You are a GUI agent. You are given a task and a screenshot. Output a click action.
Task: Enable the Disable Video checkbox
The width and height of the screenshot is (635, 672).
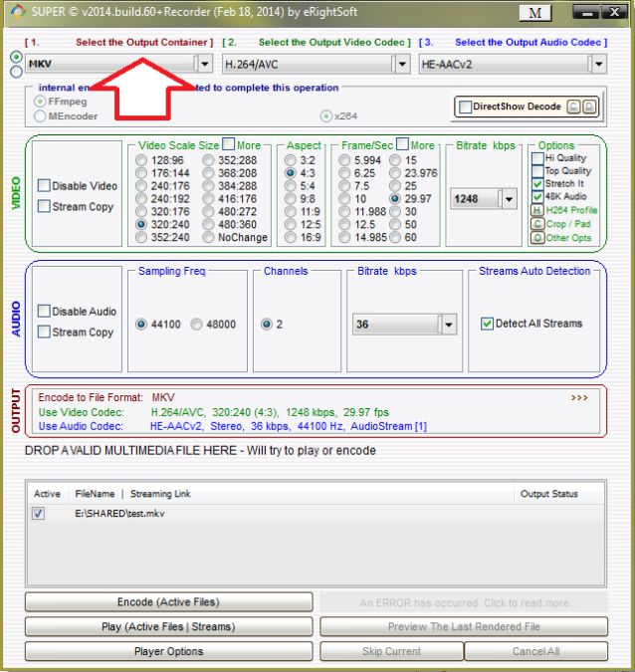pos(45,186)
